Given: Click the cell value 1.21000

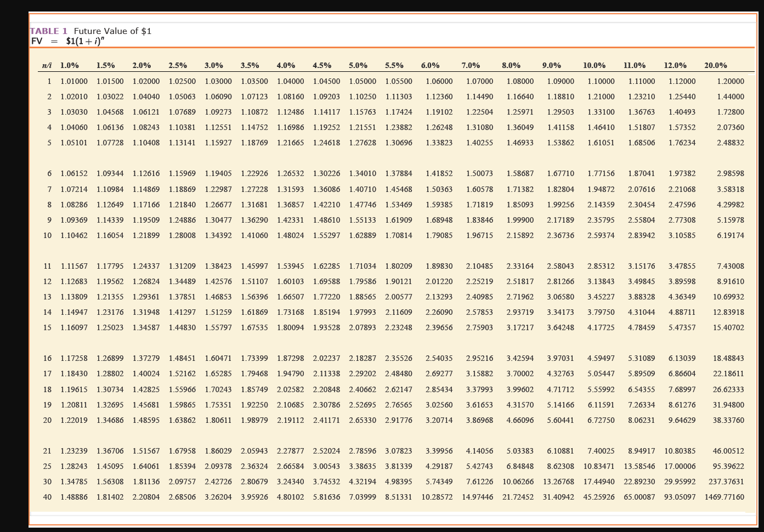Looking at the screenshot, I should tap(601, 97).
